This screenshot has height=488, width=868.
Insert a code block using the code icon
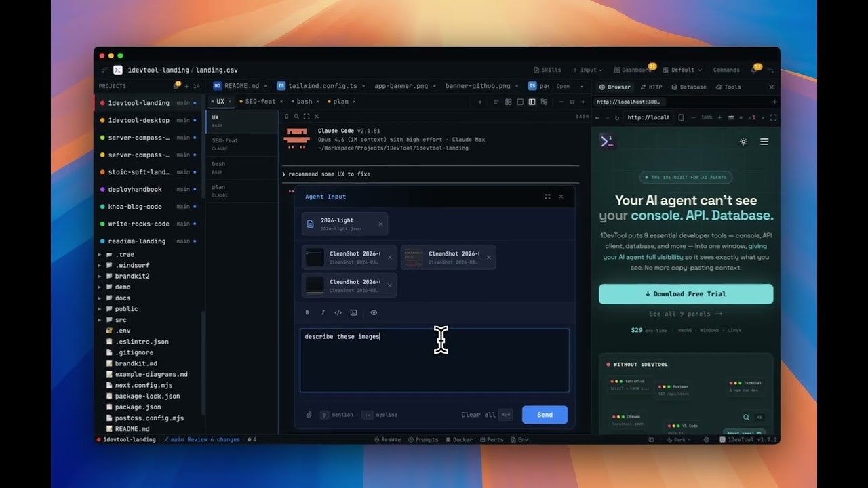[337, 312]
